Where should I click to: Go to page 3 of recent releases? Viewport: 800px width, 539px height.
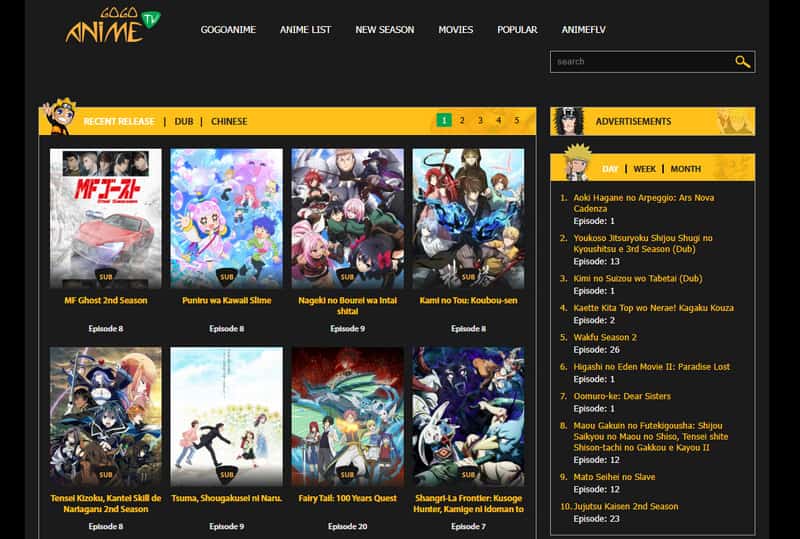[x=480, y=120]
